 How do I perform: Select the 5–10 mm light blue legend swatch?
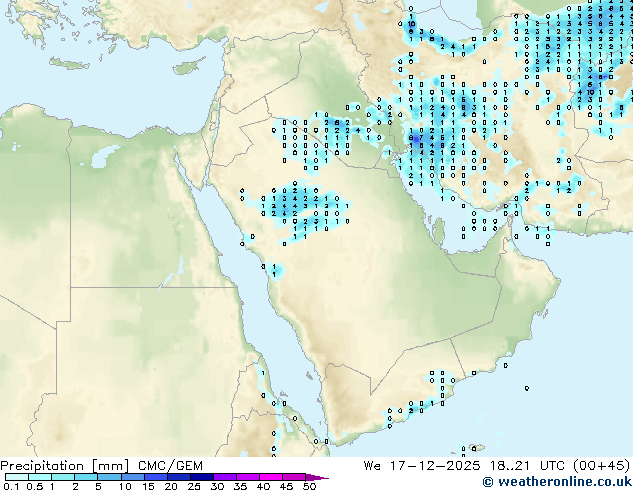(110, 477)
